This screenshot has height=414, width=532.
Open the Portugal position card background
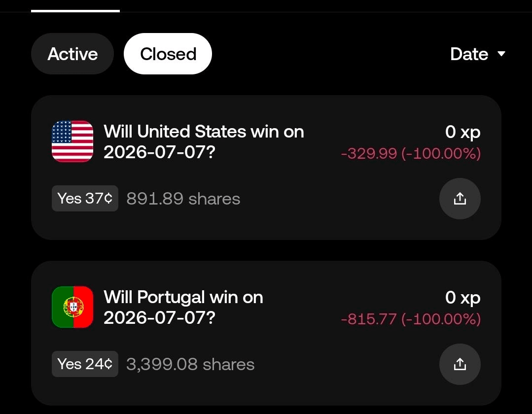(266, 333)
